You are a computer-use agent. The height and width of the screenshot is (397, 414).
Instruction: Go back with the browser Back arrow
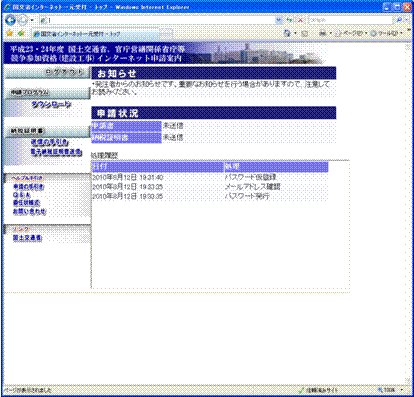point(11,20)
